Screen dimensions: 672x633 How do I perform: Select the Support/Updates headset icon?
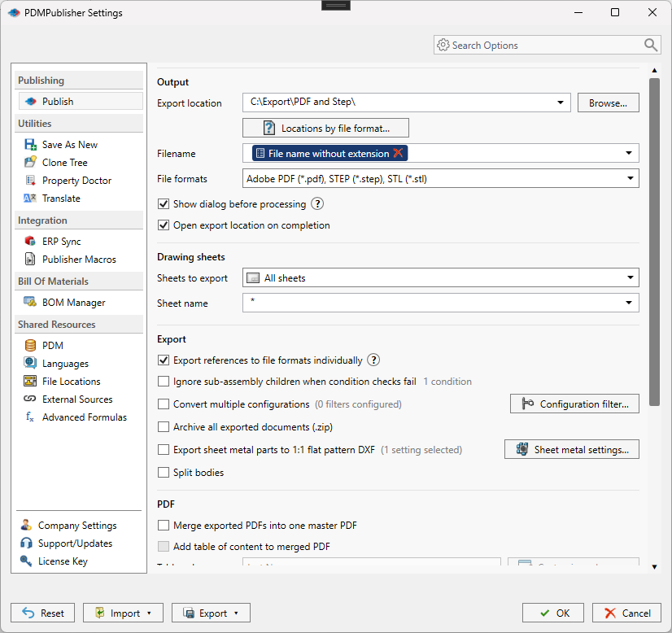pos(26,543)
